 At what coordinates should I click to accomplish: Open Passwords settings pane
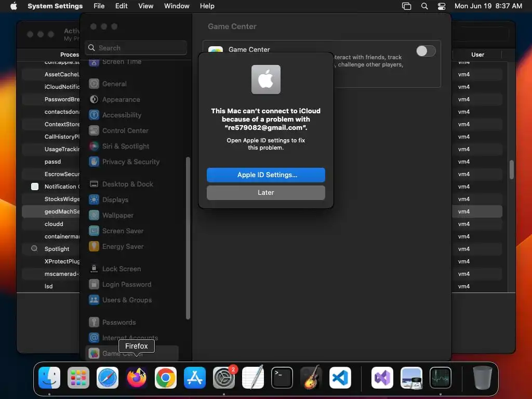point(112,323)
